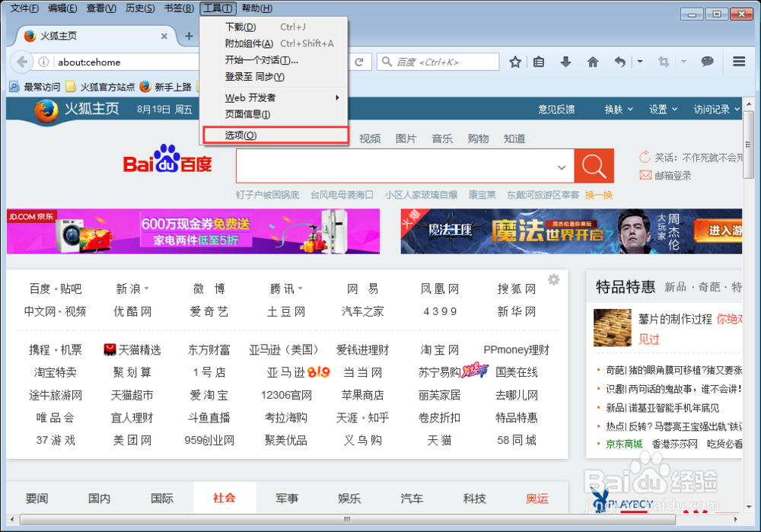Click the undo closed tab icon
The height and width of the screenshot is (532, 761).
pos(619,62)
